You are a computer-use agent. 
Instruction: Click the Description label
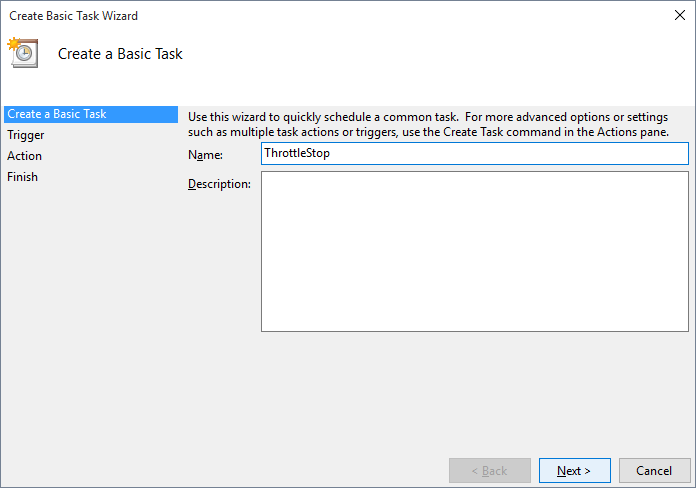[x=219, y=184]
